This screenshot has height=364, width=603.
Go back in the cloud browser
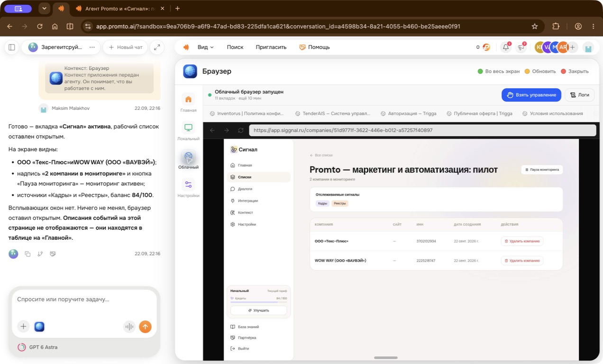point(212,130)
